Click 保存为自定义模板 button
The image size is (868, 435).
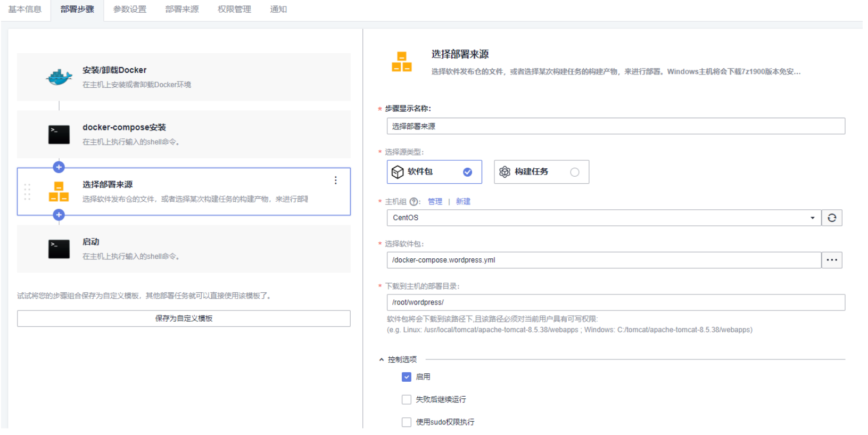point(184,318)
